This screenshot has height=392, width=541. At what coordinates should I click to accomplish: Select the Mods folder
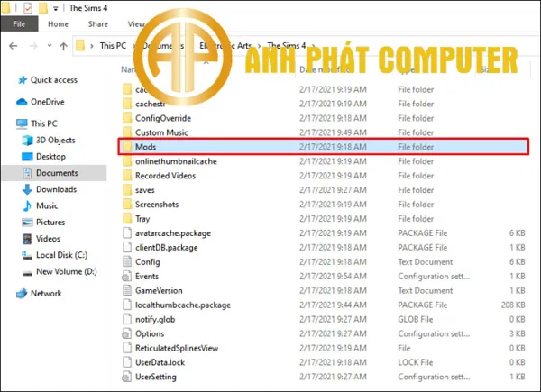(324, 147)
